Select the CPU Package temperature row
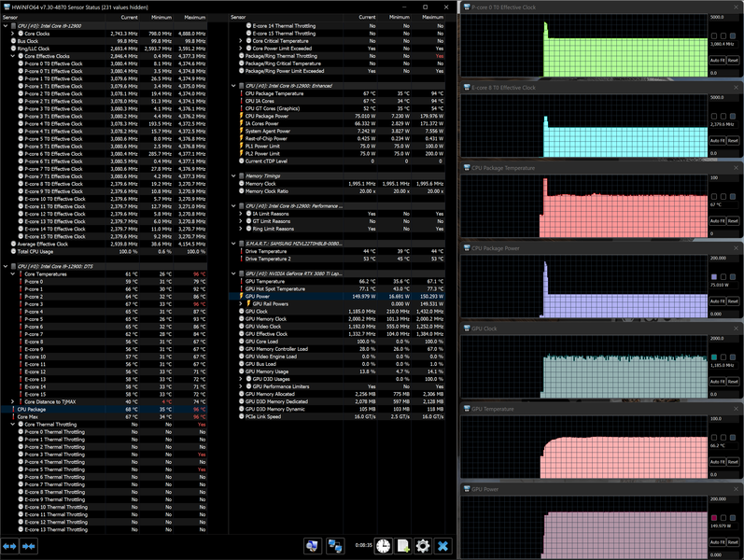 point(104,409)
